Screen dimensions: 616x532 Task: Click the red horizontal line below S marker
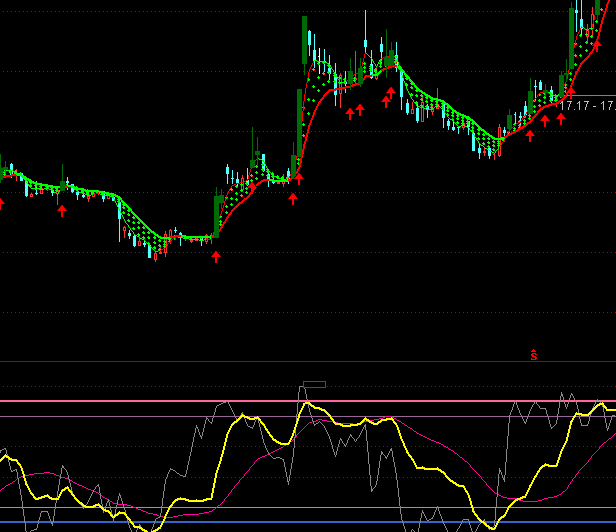[x=300, y=361]
